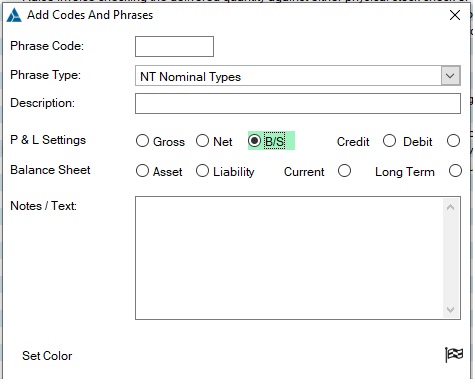Click the notes scrollbar down arrow
The height and width of the screenshot is (384, 475).
coord(451,310)
